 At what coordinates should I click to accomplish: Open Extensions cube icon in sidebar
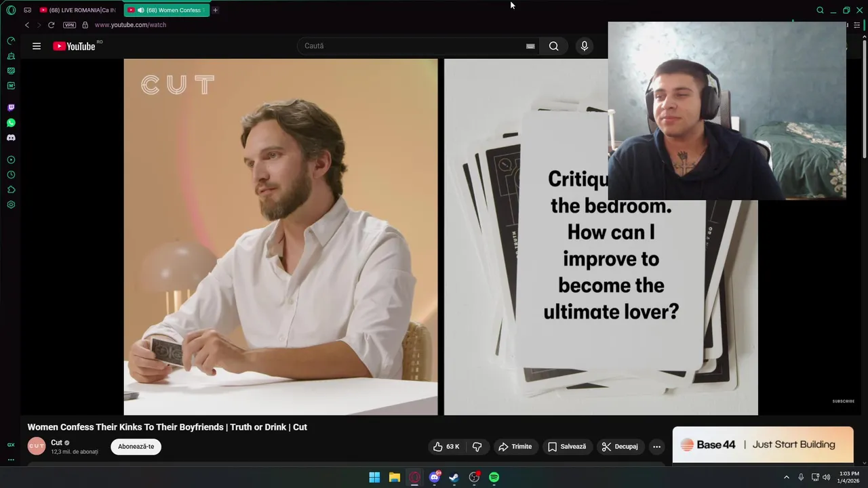pos(11,190)
